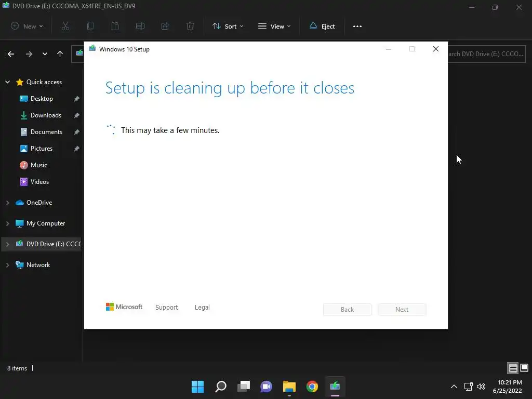
Task: Click the File Explorer search box
Action: pos(486,54)
